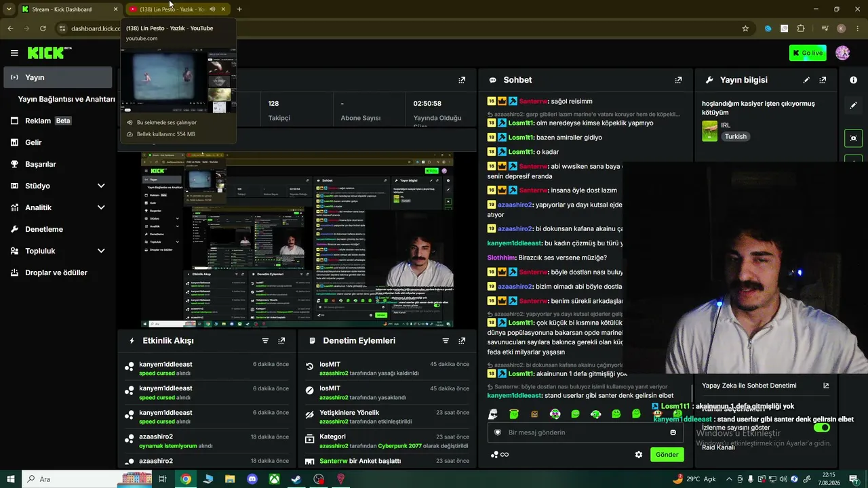Click the Bir mesaj gönderin chat input
Viewport: 868px width, 488px height.
tap(585, 432)
